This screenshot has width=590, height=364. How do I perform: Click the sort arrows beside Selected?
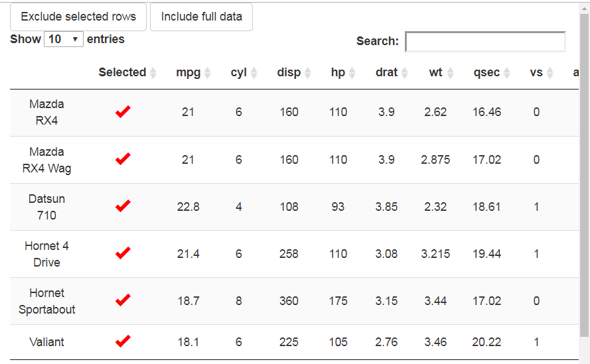point(153,73)
